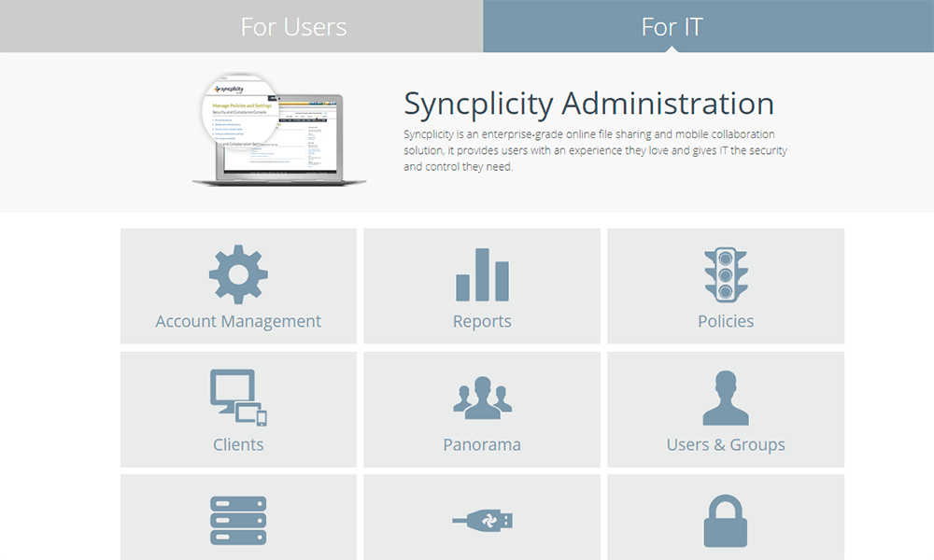
Task: Open the Reports bar chart icon
Action: [482, 274]
